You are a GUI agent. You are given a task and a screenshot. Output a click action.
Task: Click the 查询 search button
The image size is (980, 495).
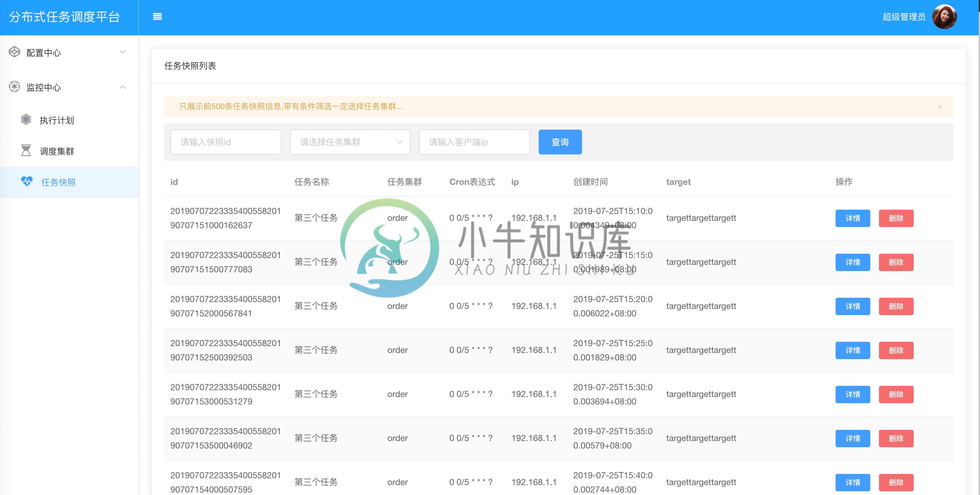[560, 142]
